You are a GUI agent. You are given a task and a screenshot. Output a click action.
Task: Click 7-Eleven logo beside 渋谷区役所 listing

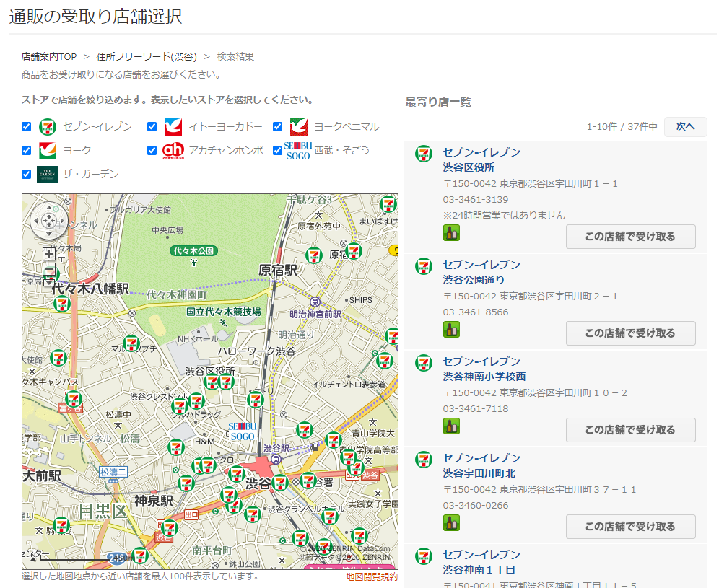tap(424, 154)
